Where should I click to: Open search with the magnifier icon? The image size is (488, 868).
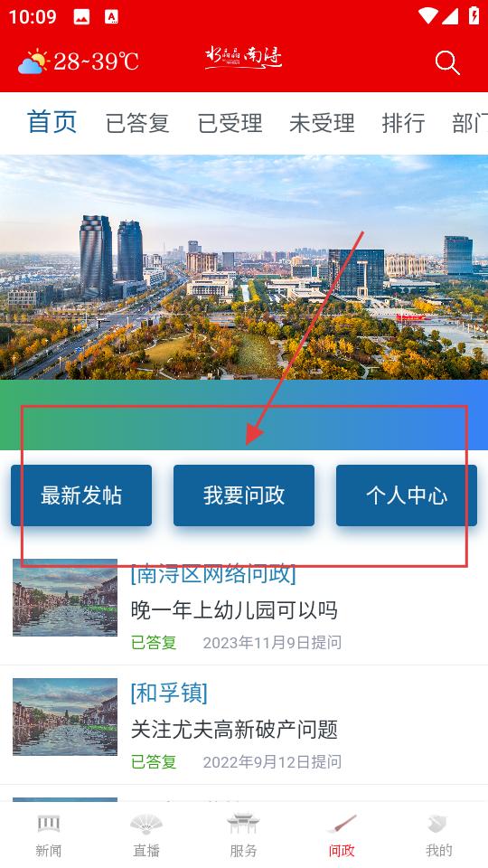click(x=447, y=62)
